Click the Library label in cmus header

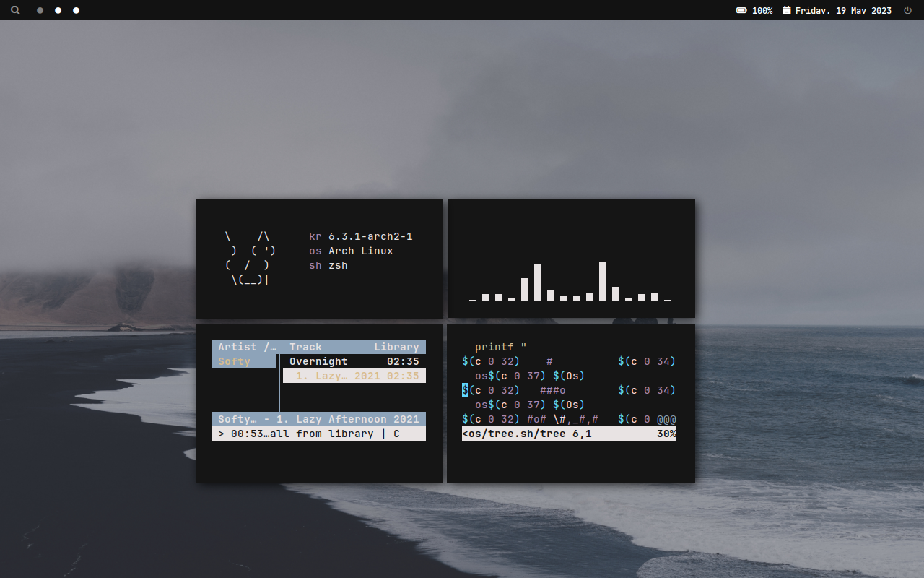396,347
